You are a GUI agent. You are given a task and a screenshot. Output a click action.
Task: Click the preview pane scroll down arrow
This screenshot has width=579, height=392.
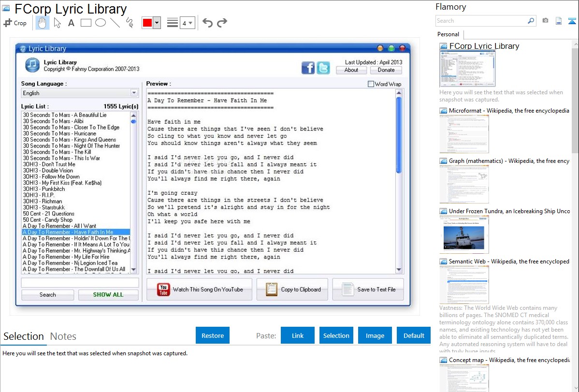(399, 270)
